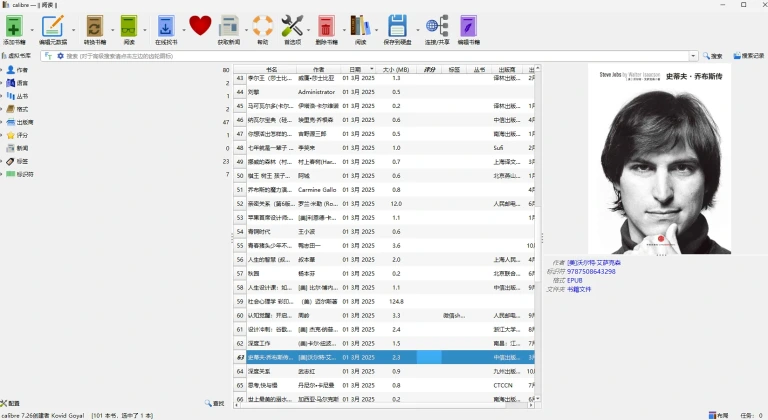Open Fetch news (获取新闻) newspaper icon
This screenshot has width=768, height=420.
[228, 26]
